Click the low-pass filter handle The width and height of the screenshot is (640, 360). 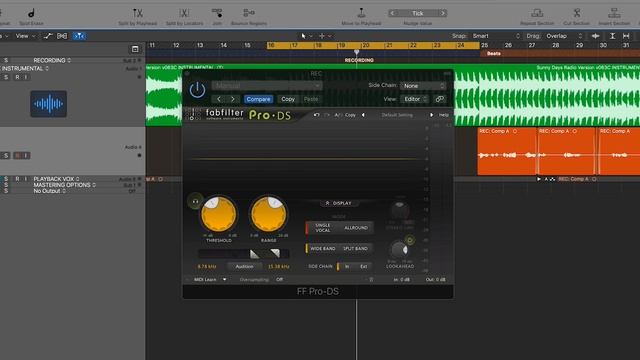click(x=275, y=253)
